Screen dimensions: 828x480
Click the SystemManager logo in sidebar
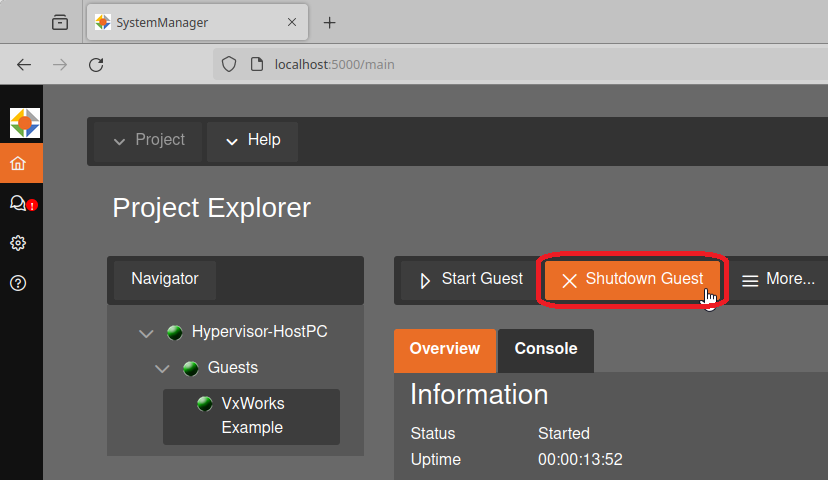pyautogui.click(x=25, y=123)
